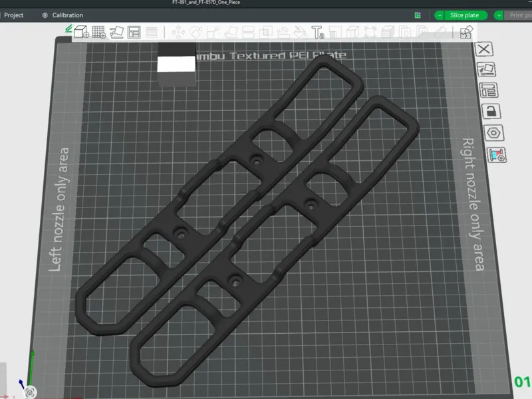
Task: Arrange objects on this plate
Action: tap(489, 90)
